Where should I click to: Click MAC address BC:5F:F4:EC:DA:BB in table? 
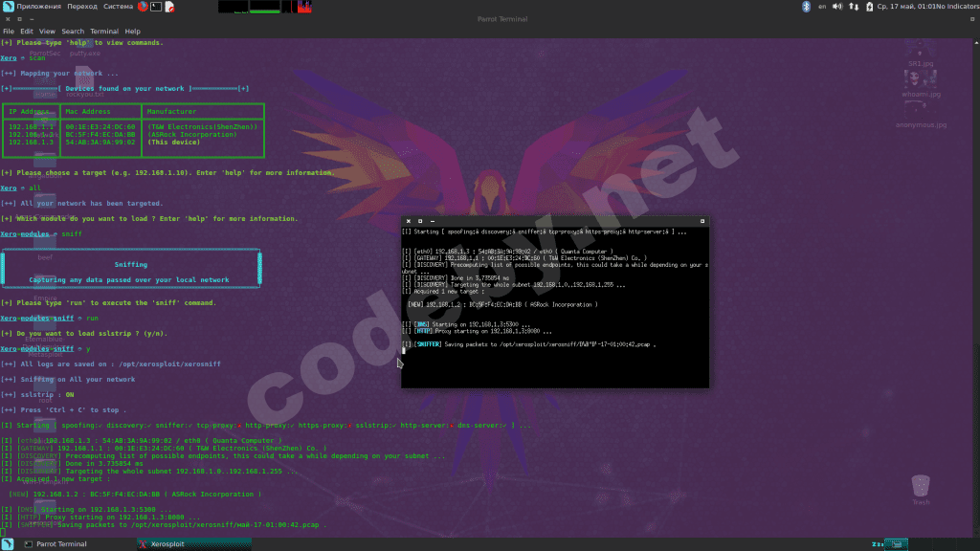(100, 134)
